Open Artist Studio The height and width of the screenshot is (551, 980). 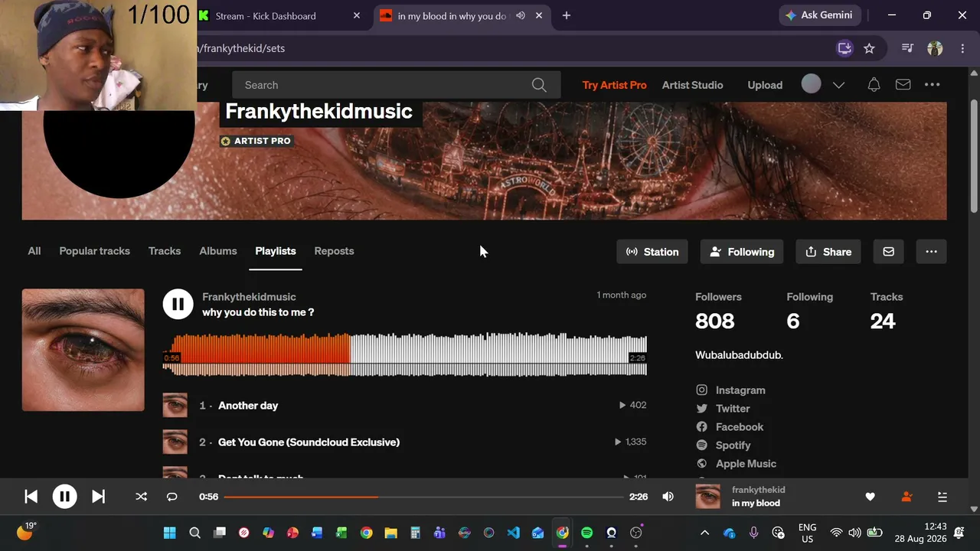pos(692,85)
